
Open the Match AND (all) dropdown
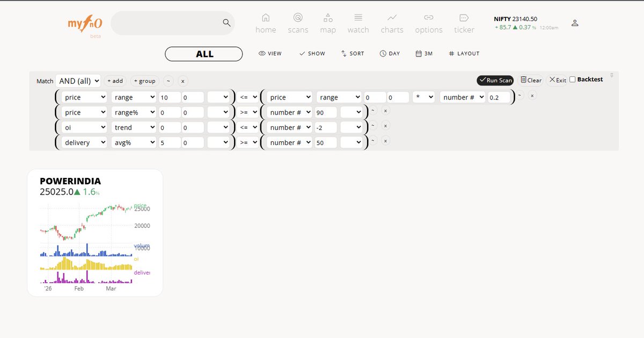pyautogui.click(x=78, y=81)
